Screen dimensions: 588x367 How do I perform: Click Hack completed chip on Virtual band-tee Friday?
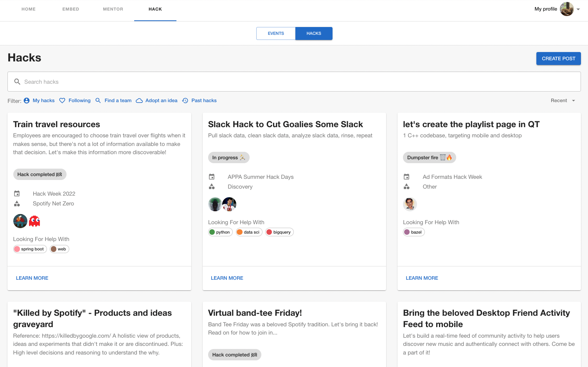(234, 355)
